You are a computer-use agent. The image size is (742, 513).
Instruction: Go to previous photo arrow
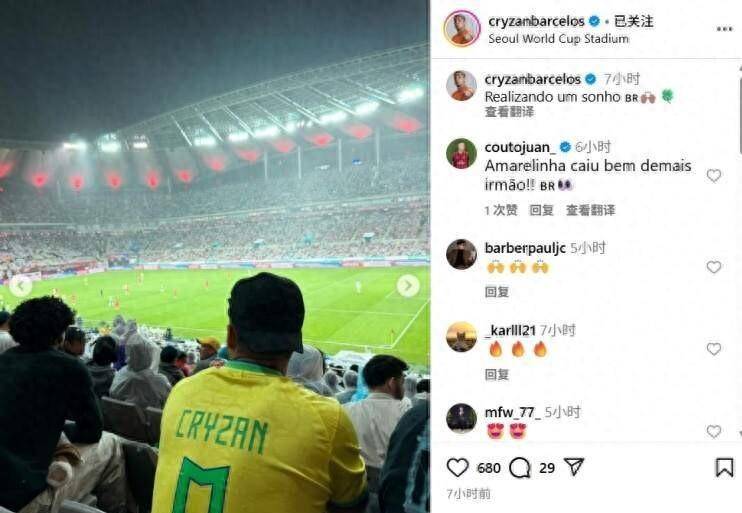[21, 286]
